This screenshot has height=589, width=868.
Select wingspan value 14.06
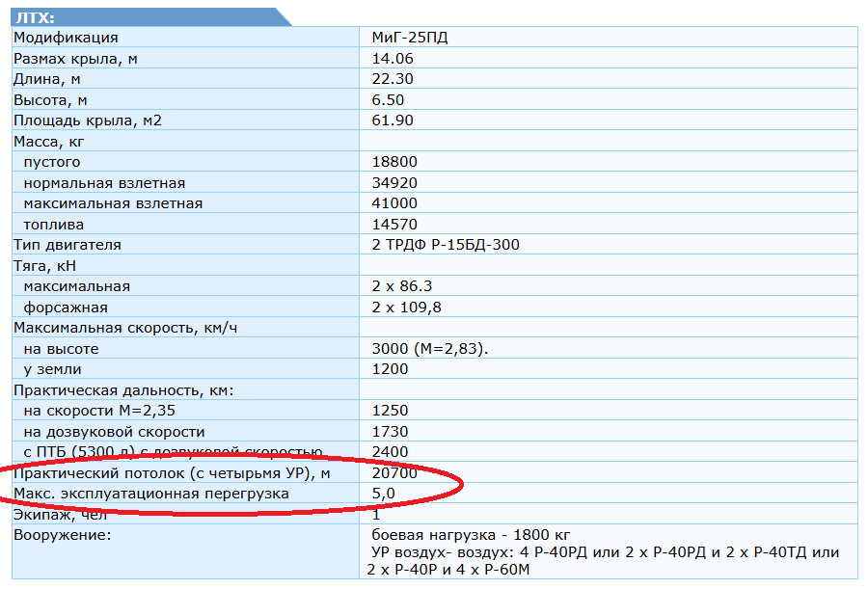pyautogui.click(x=393, y=59)
